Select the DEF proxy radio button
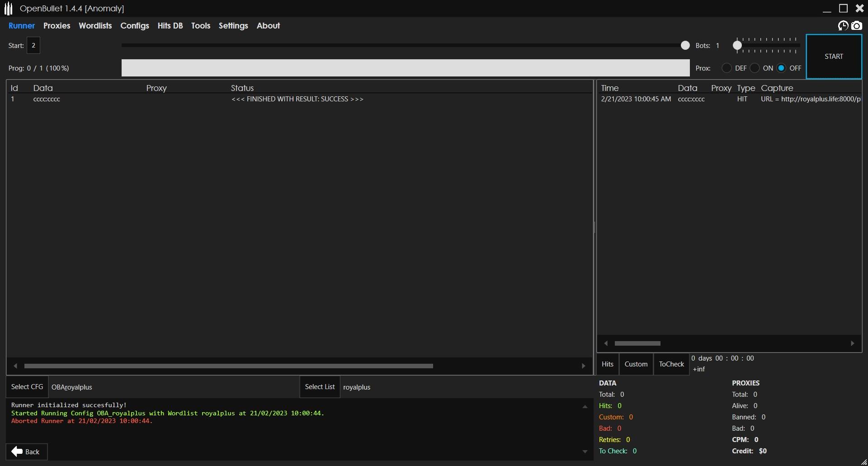The image size is (868, 466). coord(726,68)
